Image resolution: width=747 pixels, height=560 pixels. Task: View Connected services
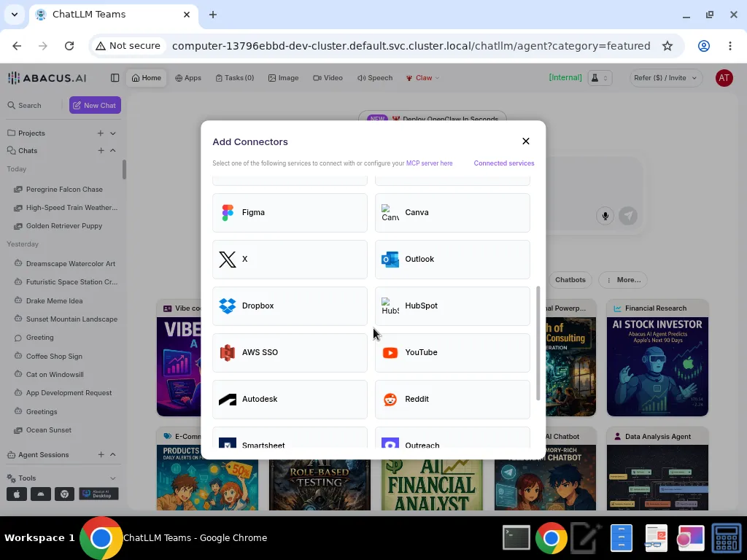[503, 163]
